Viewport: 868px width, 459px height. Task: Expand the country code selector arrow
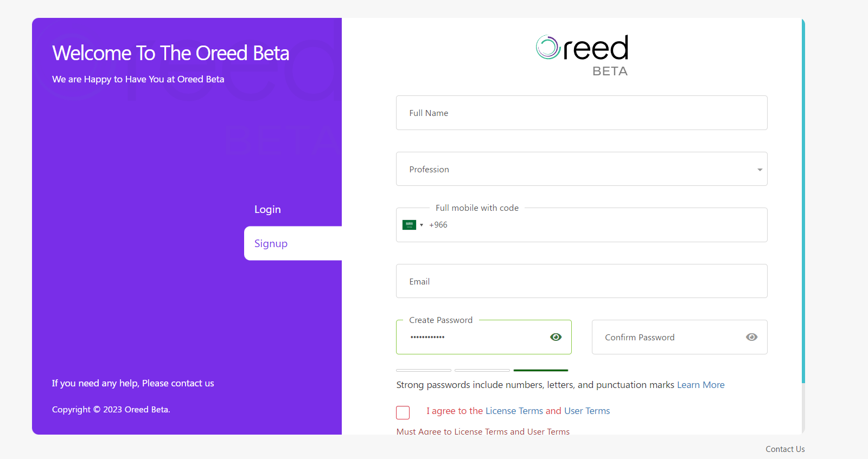tap(422, 225)
